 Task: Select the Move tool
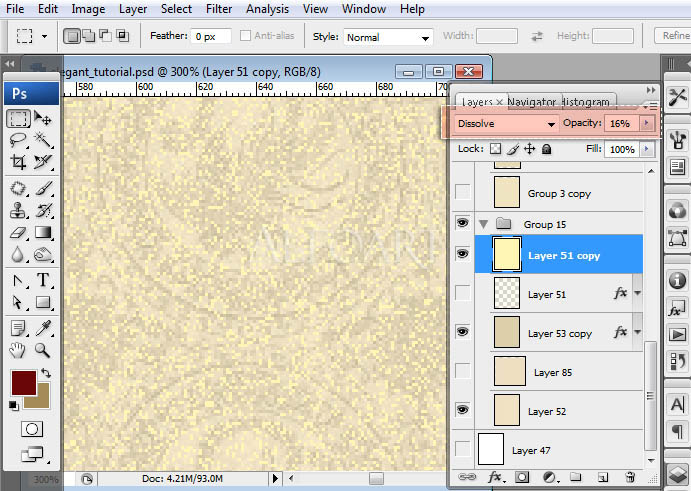43,118
